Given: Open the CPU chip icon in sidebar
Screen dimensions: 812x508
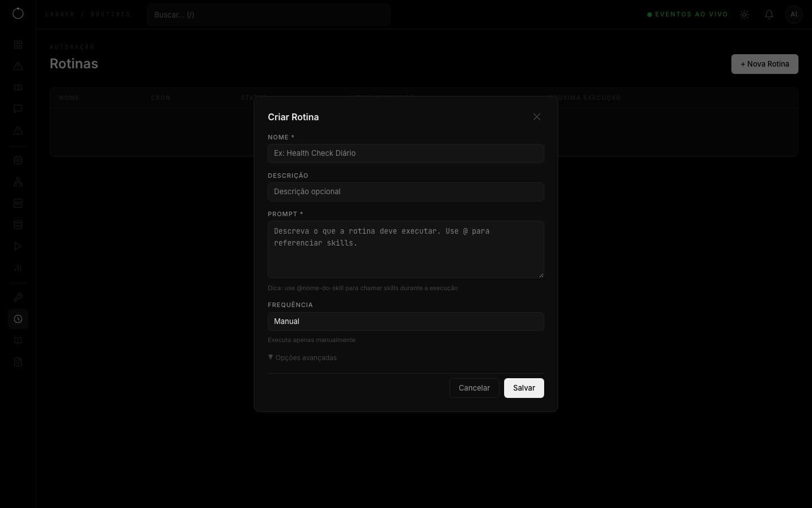Looking at the screenshot, I should 18,160.
